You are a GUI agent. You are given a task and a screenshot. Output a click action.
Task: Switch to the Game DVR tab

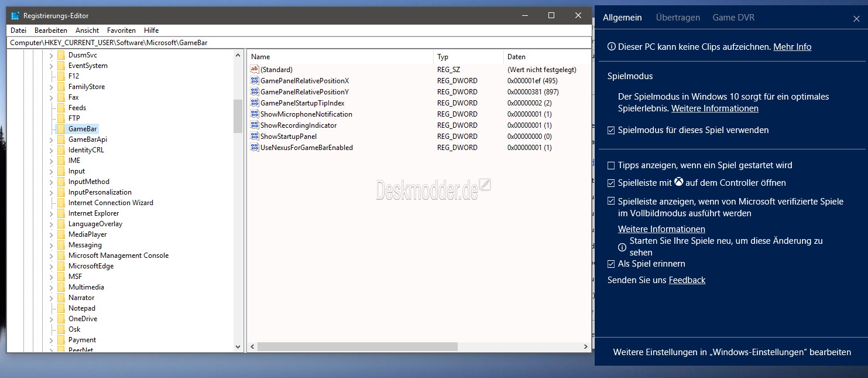tap(733, 18)
